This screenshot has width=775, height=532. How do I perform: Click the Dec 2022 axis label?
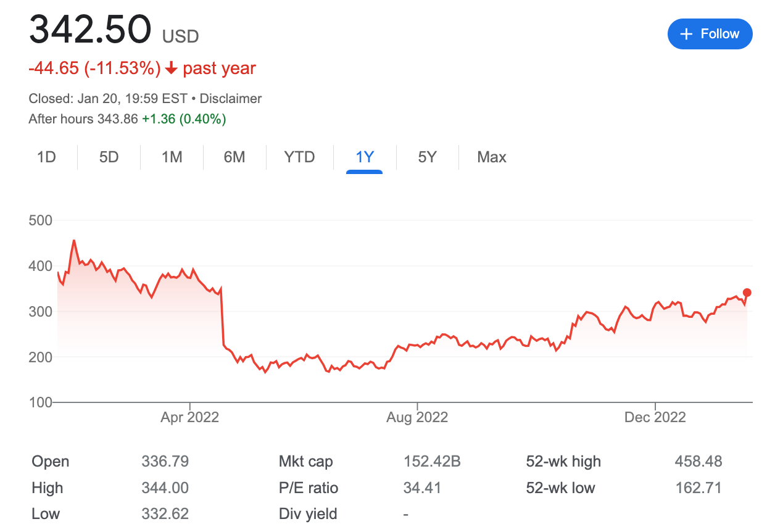tap(655, 418)
